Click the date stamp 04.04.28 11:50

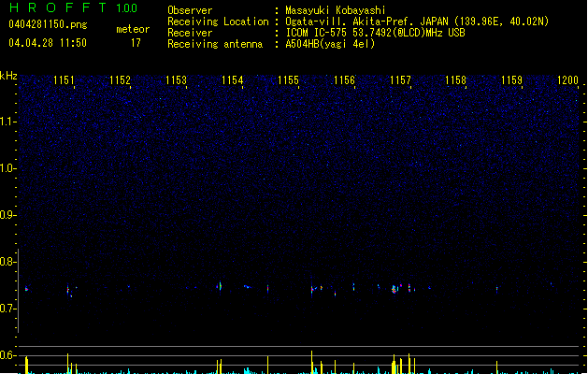click(x=48, y=43)
